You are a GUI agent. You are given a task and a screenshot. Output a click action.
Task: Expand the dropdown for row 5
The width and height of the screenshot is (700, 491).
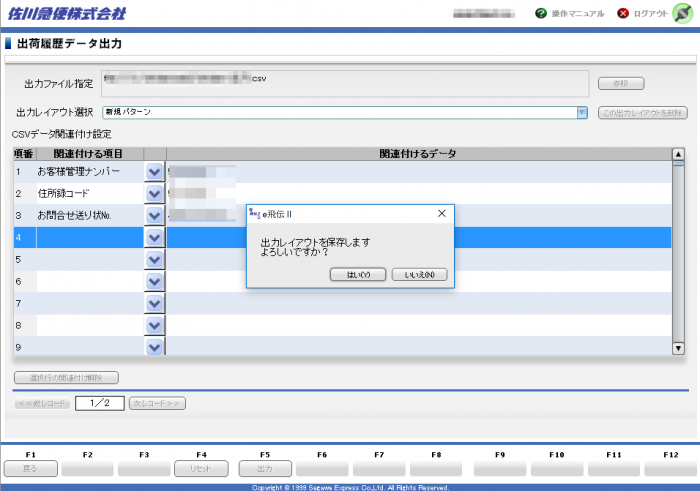point(154,259)
